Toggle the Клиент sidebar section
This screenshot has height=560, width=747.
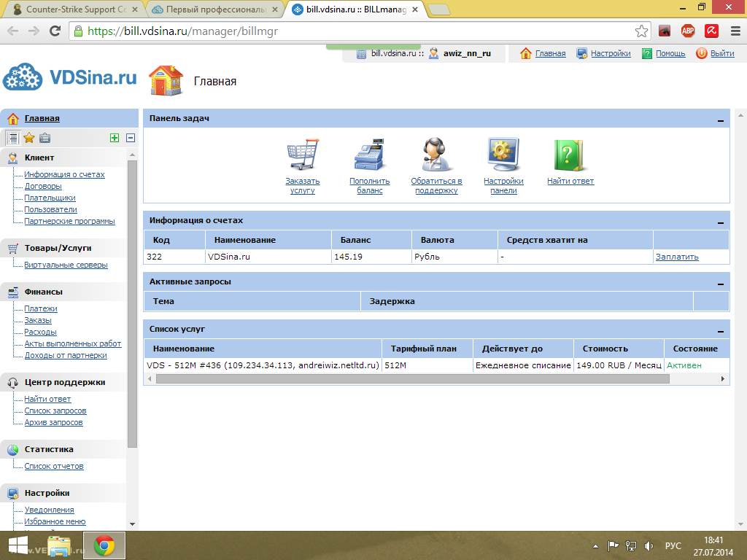pos(63,157)
